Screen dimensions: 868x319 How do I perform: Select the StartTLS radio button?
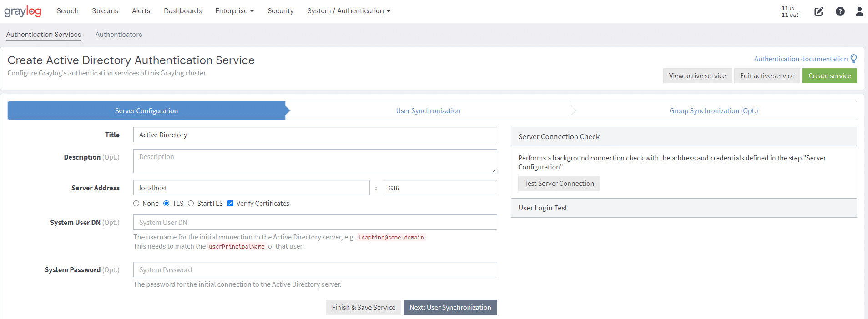[191, 204]
